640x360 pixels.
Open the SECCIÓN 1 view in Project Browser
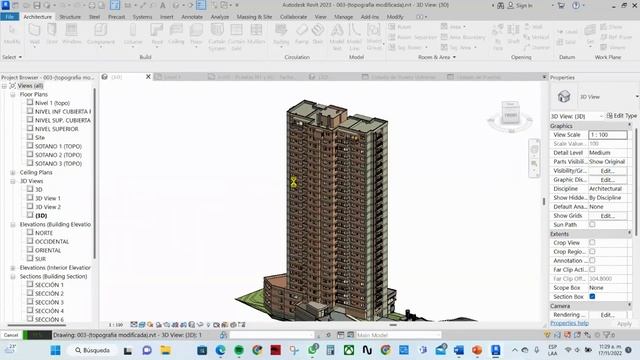[49, 285]
